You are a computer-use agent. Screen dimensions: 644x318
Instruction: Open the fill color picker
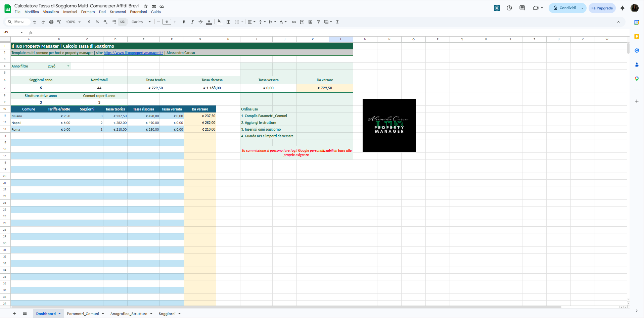tap(219, 22)
